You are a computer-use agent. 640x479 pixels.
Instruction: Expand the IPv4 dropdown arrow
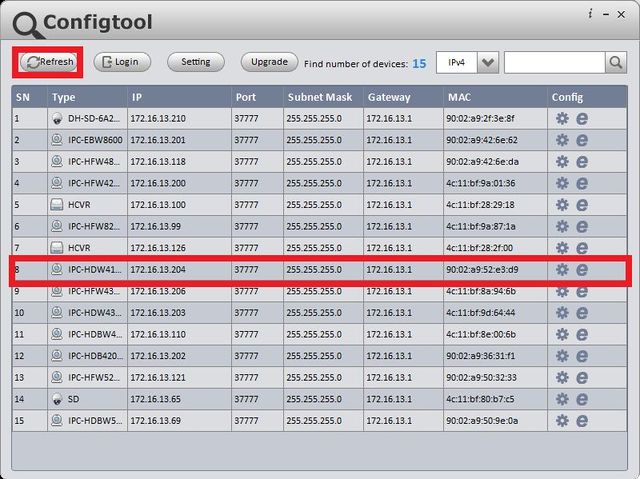click(x=488, y=63)
